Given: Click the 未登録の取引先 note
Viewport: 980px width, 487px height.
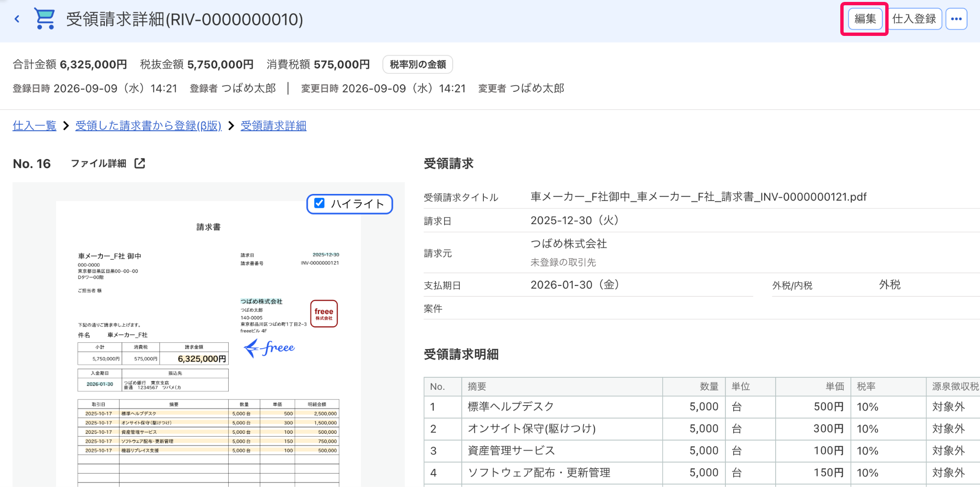Looking at the screenshot, I should (563, 262).
